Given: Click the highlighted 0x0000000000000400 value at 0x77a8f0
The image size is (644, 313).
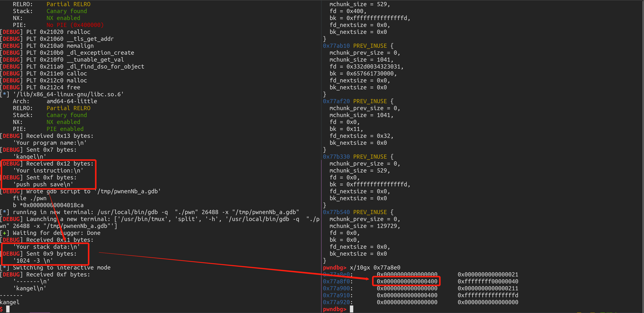Looking at the screenshot, I should coord(407,281).
